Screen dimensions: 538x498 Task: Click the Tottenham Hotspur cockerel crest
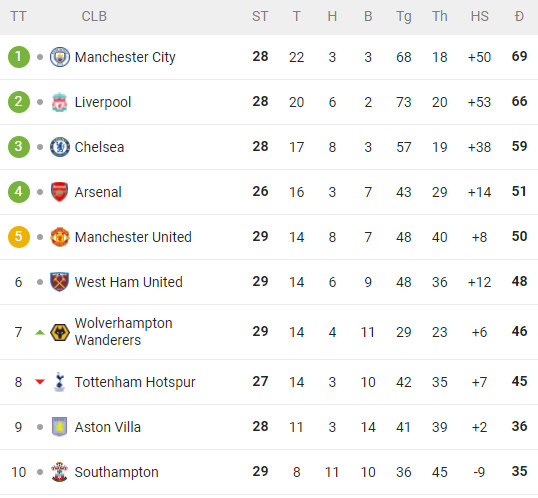(60, 382)
